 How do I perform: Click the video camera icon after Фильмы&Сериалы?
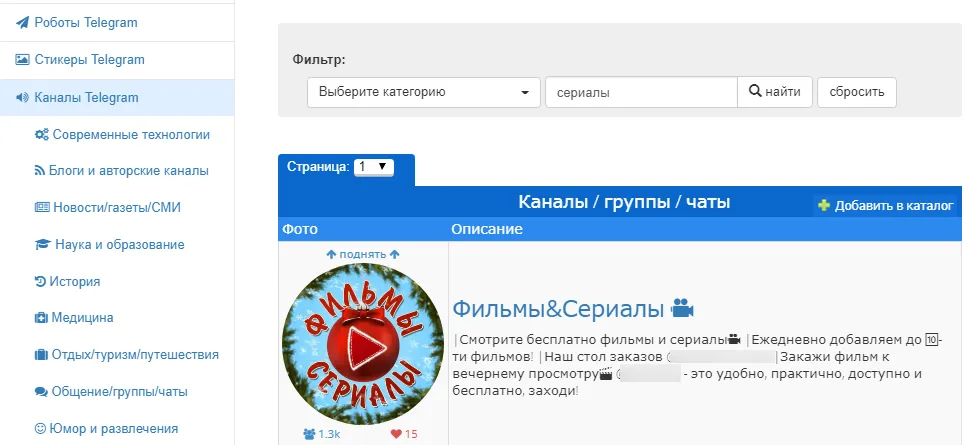682,307
